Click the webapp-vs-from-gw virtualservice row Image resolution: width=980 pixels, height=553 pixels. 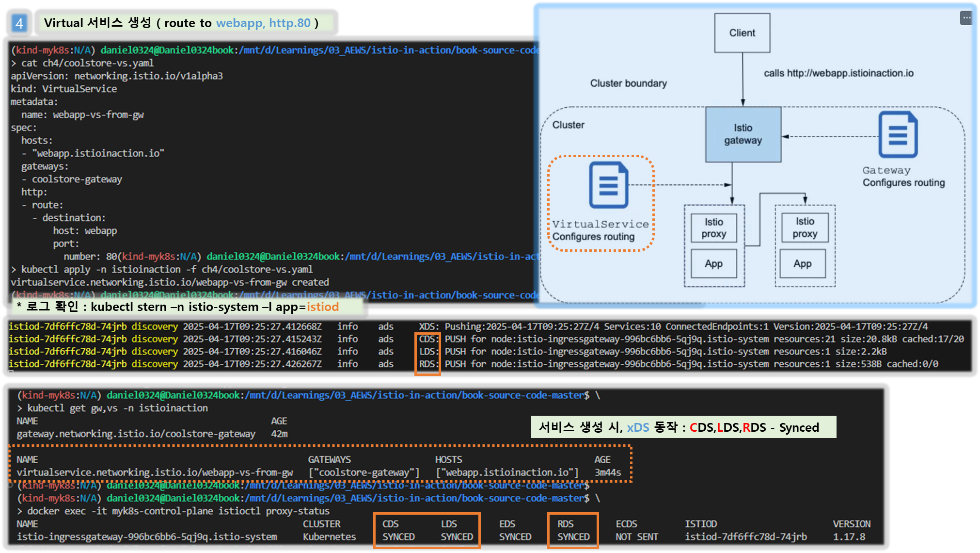coord(155,472)
